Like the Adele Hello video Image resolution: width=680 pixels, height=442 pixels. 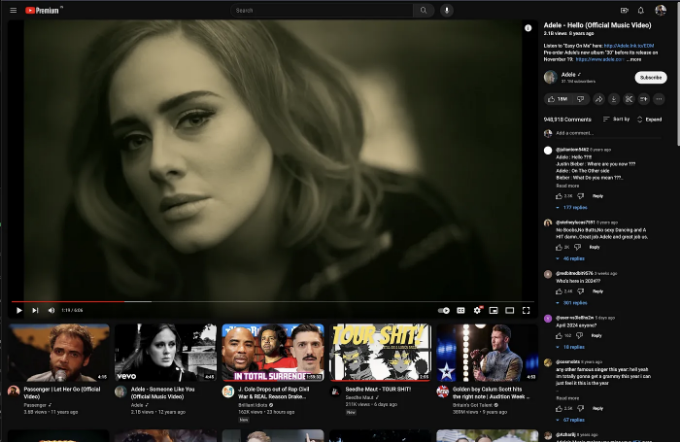[x=558, y=99]
